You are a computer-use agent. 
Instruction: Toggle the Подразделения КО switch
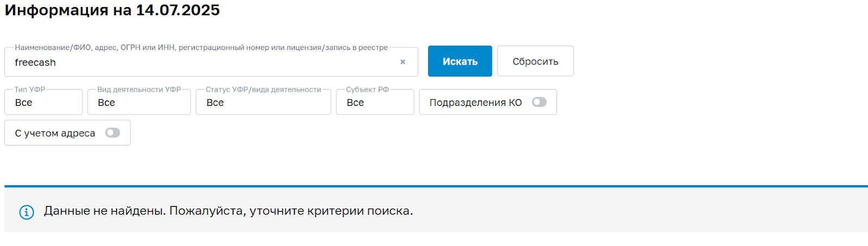click(539, 102)
